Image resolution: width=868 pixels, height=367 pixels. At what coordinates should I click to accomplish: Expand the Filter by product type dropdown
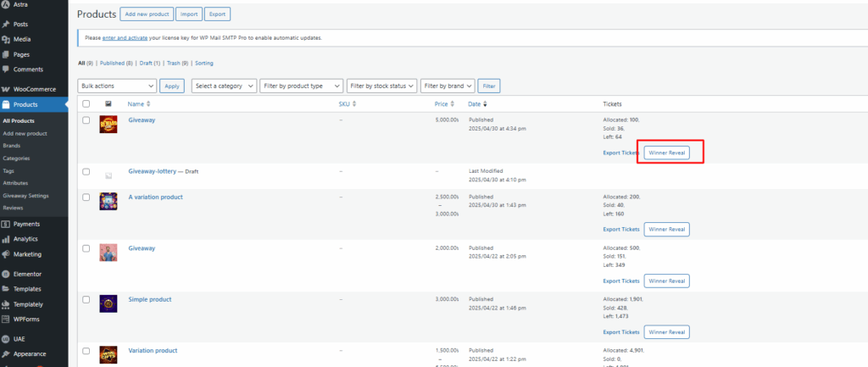pos(301,86)
